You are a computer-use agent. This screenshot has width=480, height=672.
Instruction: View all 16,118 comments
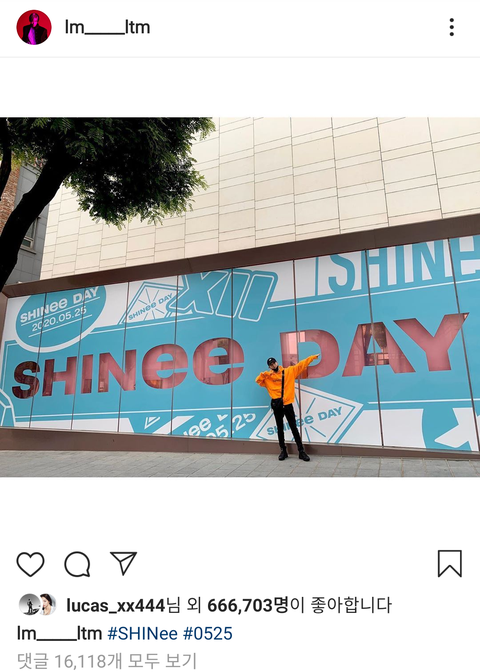pyautogui.click(x=107, y=661)
